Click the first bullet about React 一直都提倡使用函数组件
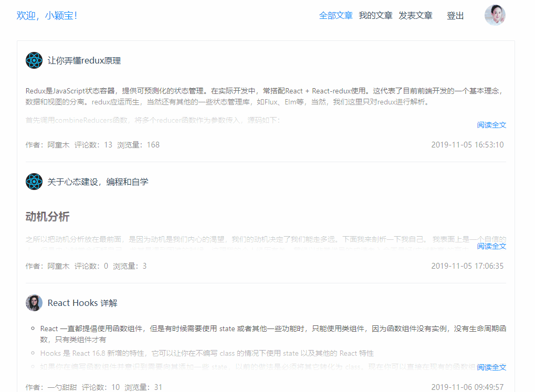The image size is (535, 392). click(273, 334)
